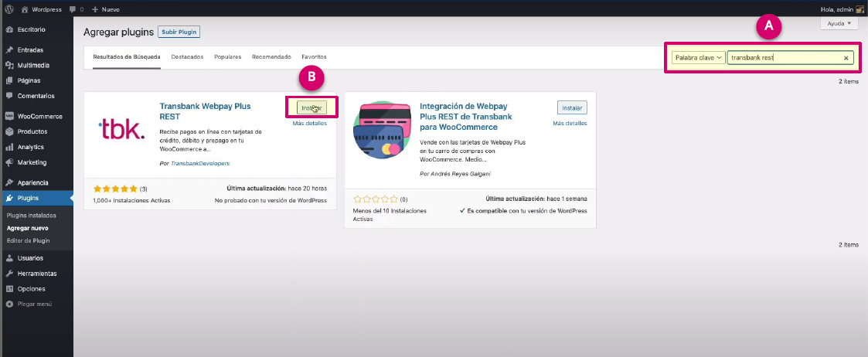Click '1,000+ Instalaciones Activas' text
Image resolution: width=868 pixels, height=357 pixels.
click(x=131, y=200)
